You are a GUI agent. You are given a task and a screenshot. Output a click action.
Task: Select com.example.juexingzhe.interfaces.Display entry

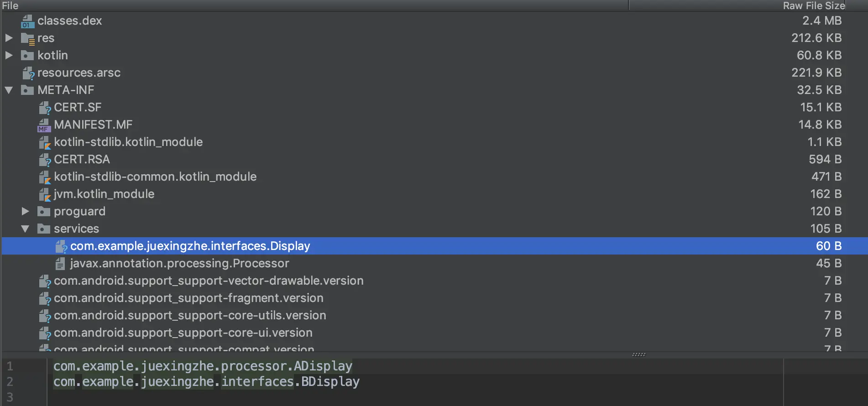[x=190, y=246]
